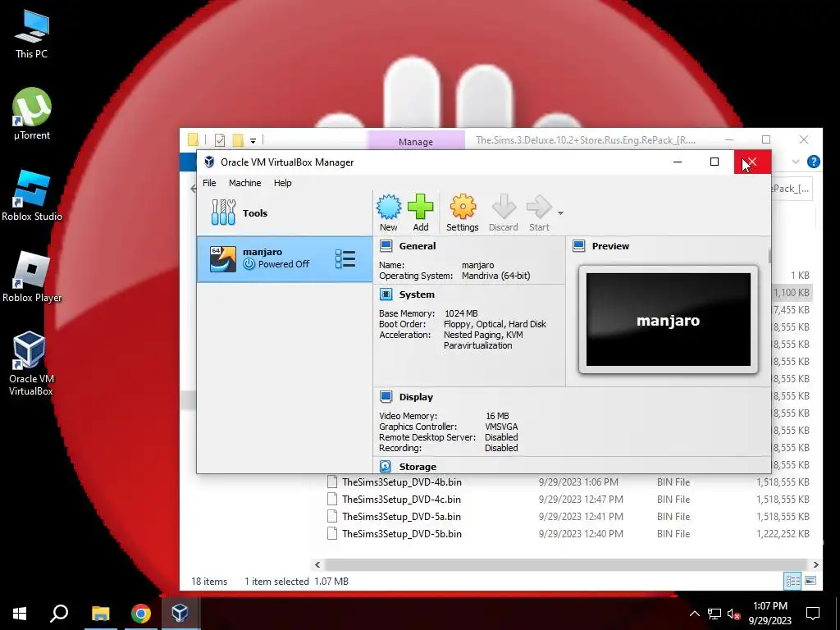Click the muted volume tray icon
Screen dimensions: 840x630
point(733,614)
